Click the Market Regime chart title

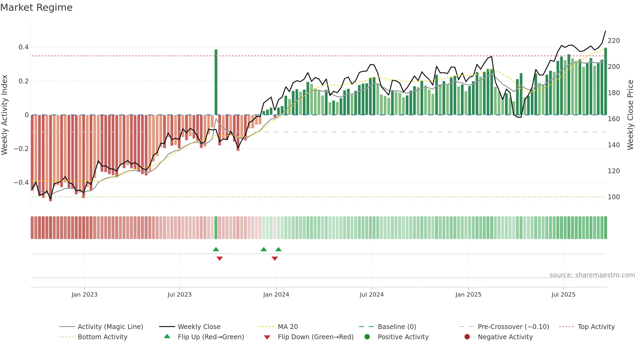[x=36, y=8]
